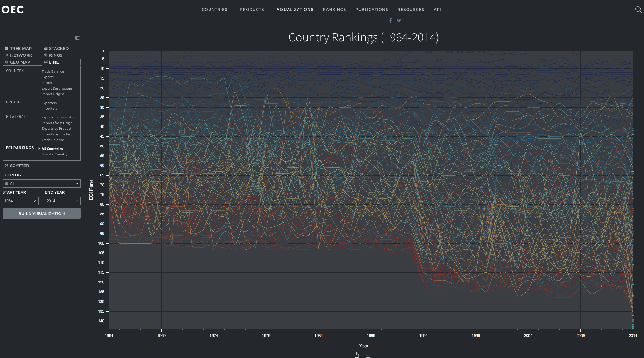644x358 pixels.
Task: Open the Country dropdown set to All
Action: [42, 183]
